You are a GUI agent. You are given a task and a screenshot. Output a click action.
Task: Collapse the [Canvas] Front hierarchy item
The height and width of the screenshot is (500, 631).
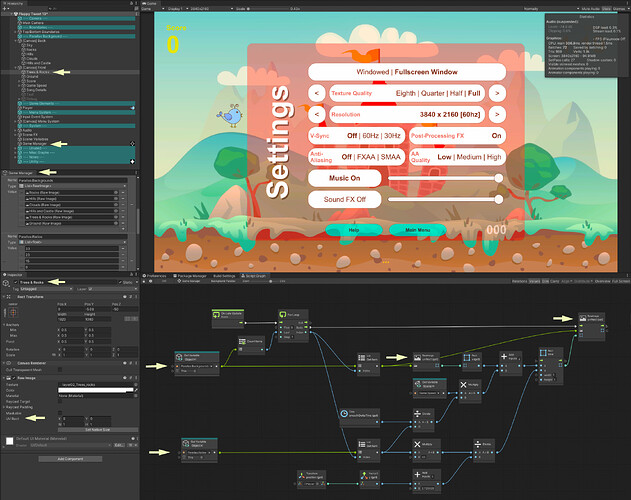[x=16, y=68]
